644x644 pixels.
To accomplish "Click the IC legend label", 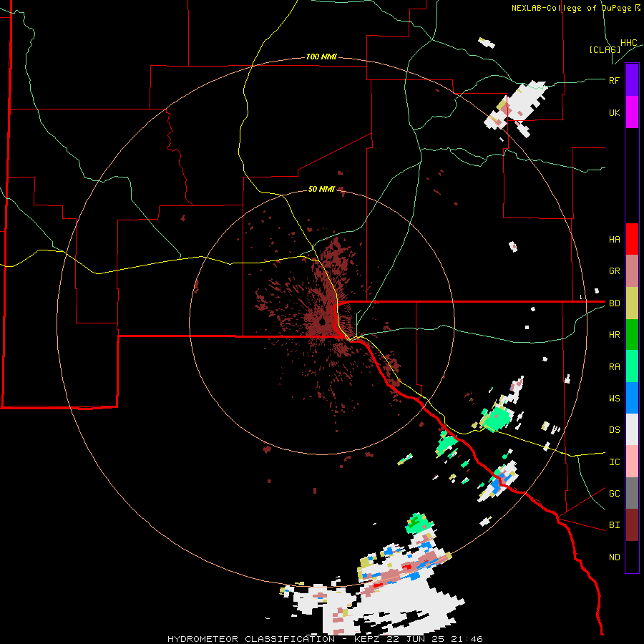I will [614, 462].
